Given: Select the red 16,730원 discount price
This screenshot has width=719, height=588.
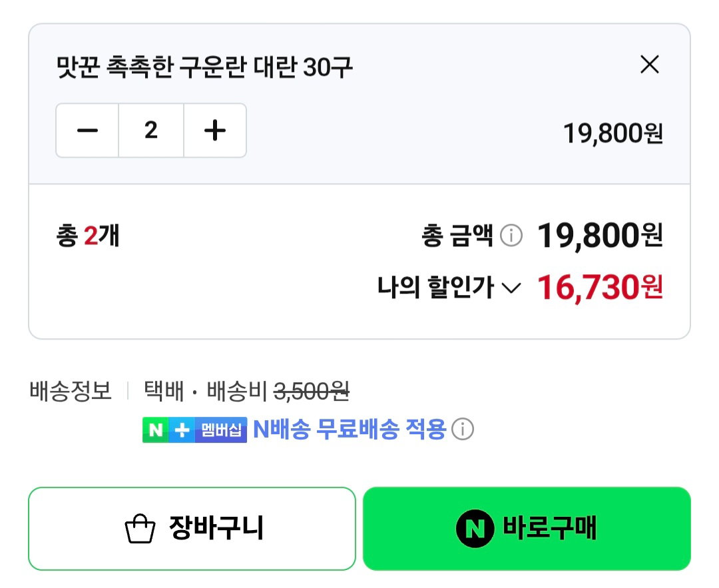Looking at the screenshot, I should click(600, 288).
